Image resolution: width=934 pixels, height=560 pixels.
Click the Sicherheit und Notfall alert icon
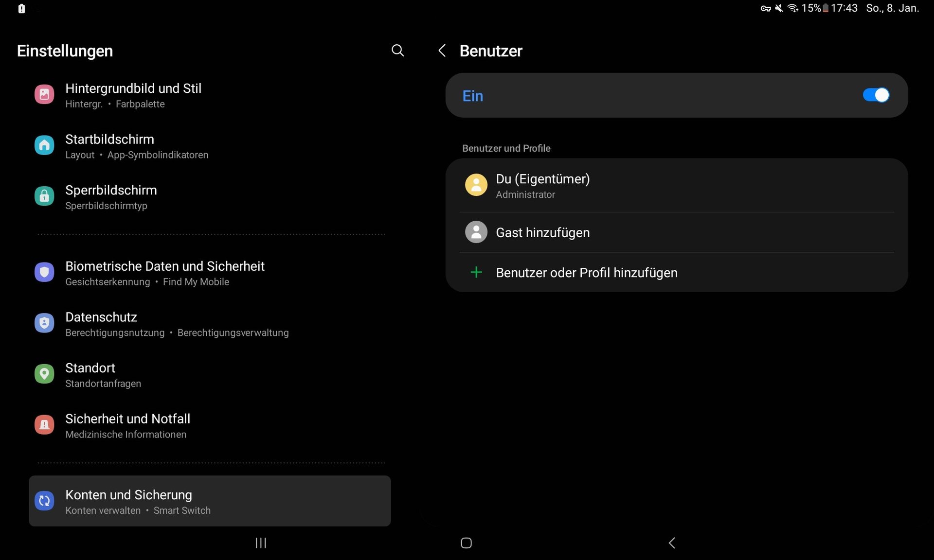(x=44, y=425)
